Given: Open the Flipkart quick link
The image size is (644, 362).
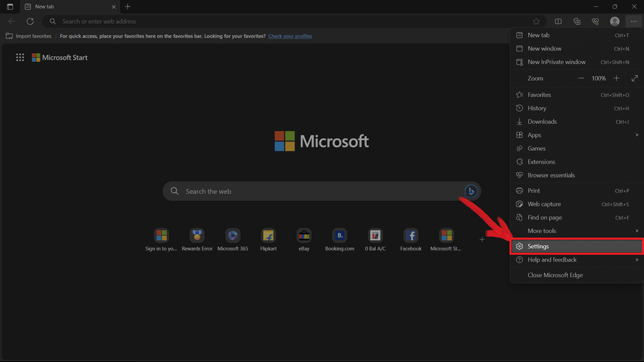Looking at the screenshot, I should coord(268,240).
